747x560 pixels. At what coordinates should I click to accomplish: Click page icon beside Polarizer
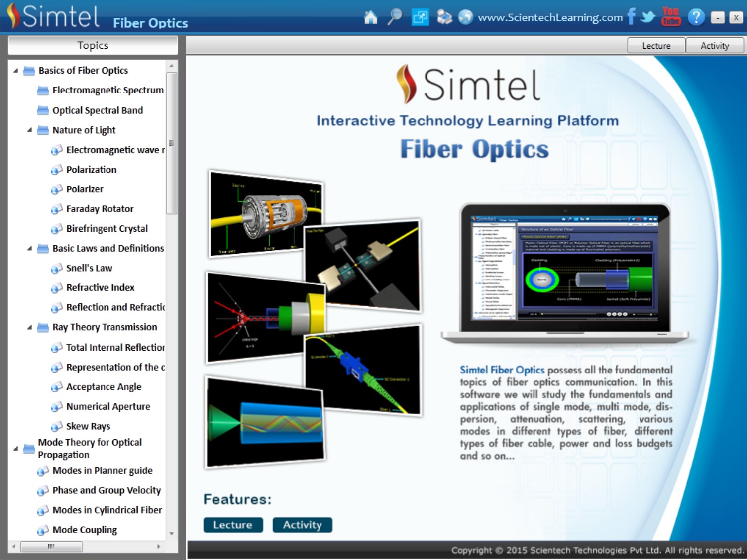pos(57,189)
